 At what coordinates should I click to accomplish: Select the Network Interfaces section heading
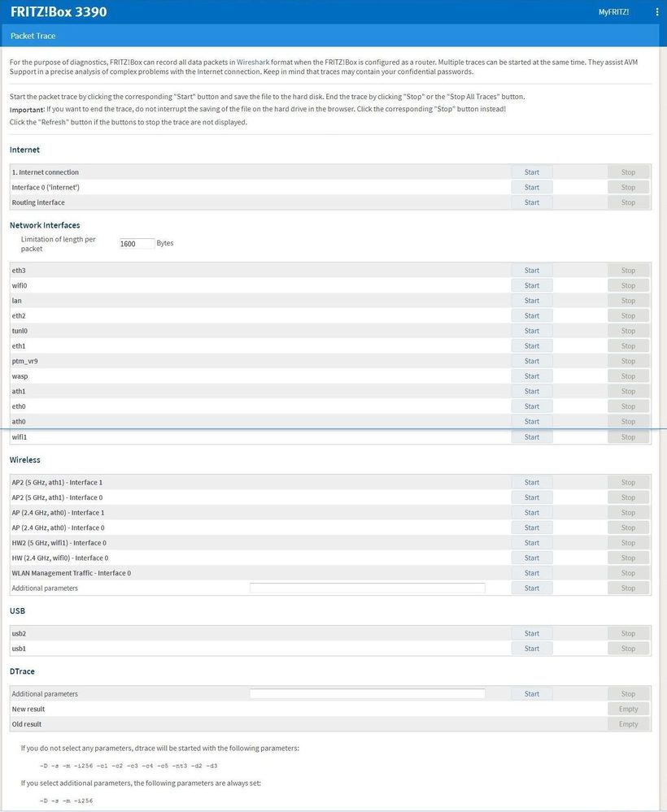pyautogui.click(x=45, y=225)
